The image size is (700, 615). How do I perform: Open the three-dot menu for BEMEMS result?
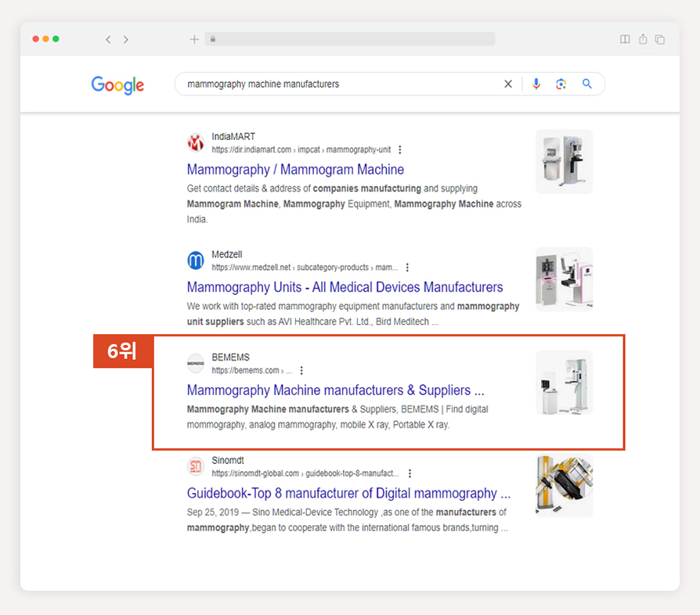point(301,371)
